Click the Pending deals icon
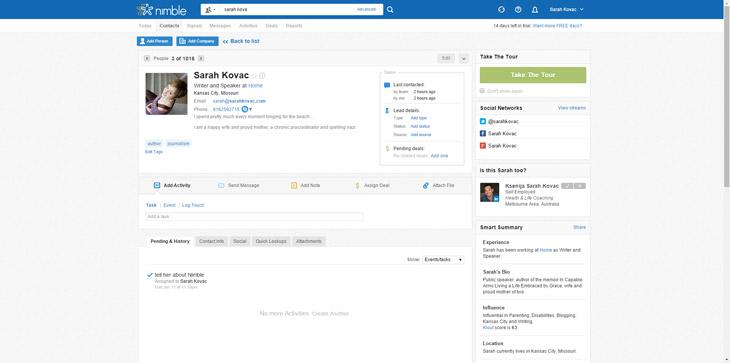This screenshot has height=363, width=730. 387,148
